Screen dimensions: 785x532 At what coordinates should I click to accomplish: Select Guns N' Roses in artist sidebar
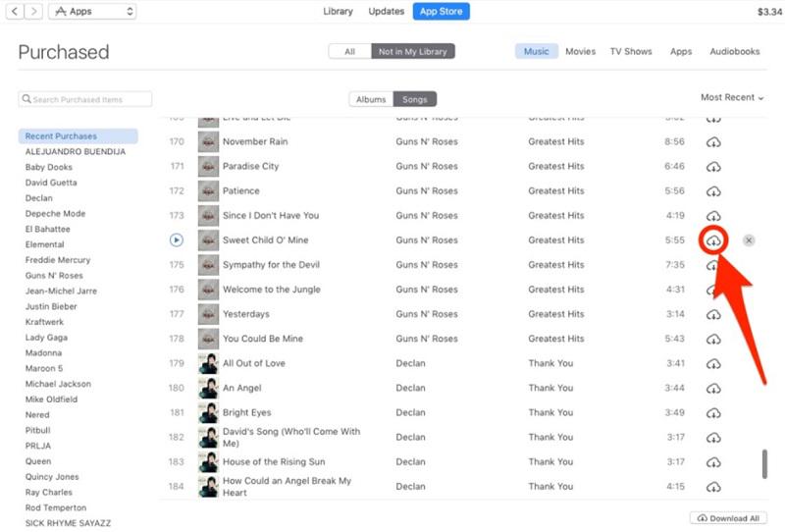coord(54,275)
